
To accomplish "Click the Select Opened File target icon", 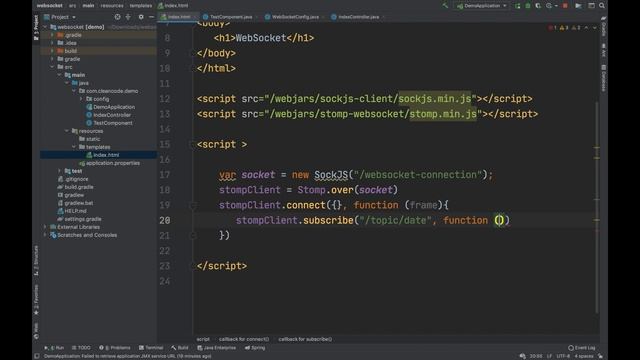I will tap(118, 17).
